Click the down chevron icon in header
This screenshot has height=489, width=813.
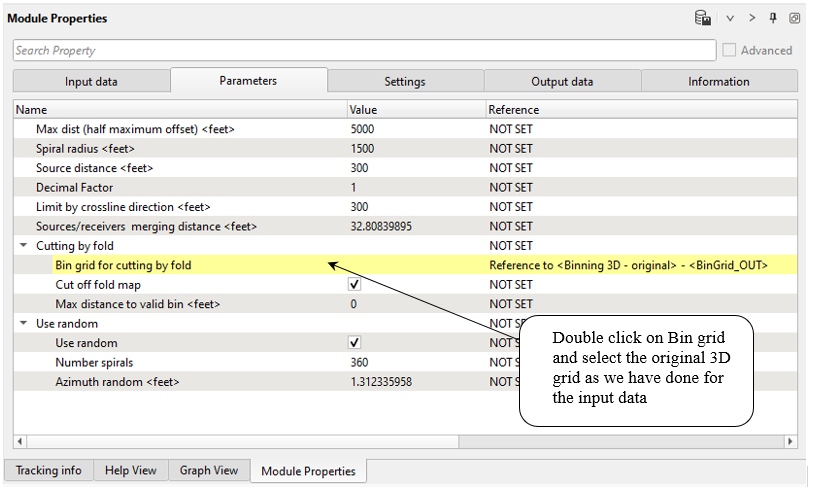tap(731, 18)
